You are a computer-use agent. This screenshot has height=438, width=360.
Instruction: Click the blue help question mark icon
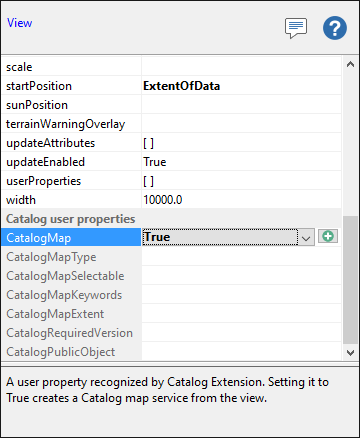(x=335, y=28)
